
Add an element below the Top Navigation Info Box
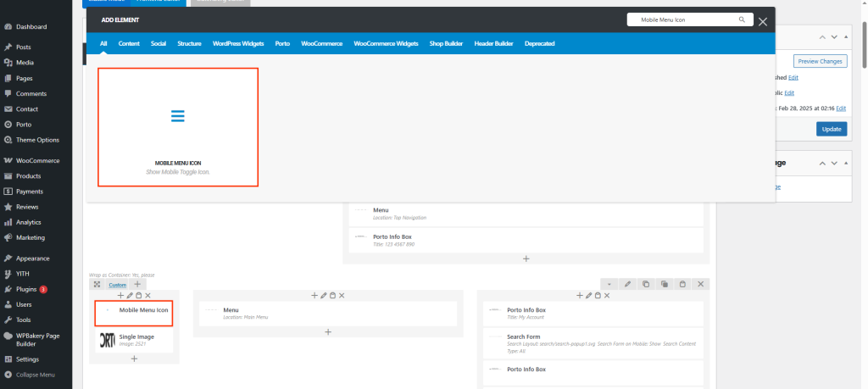click(x=526, y=258)
